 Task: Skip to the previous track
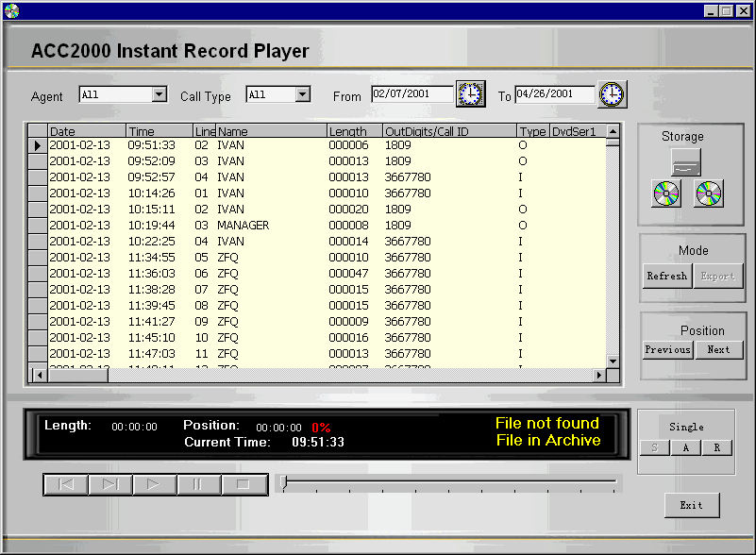tap(66, 484)
